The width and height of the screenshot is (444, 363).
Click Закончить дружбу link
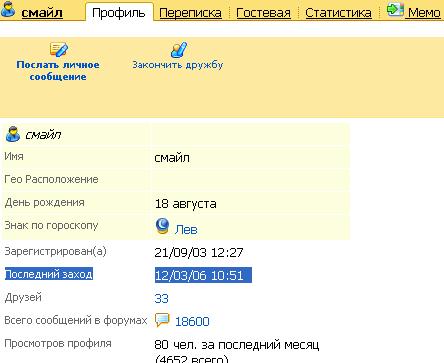tap(178, 64)
